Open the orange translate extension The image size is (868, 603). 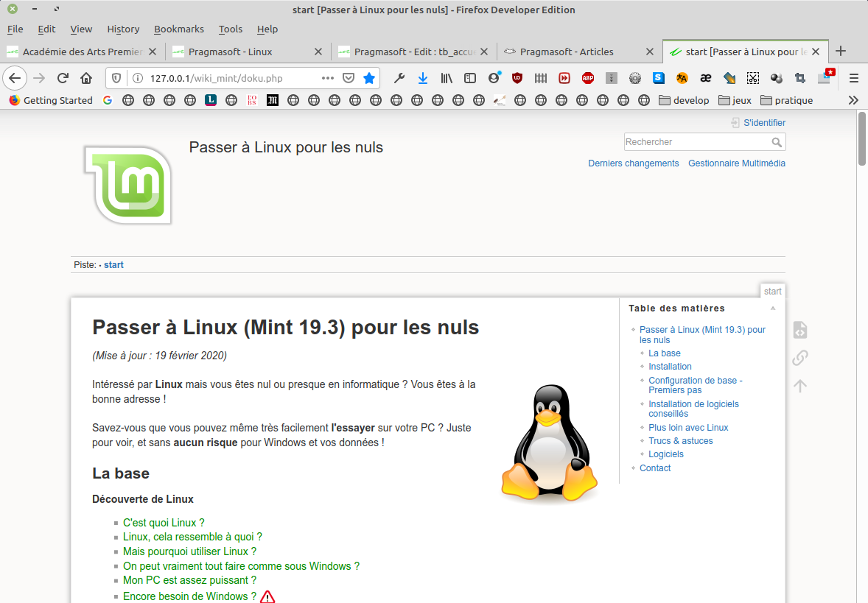pyautogui.click(x=682, y=78)
